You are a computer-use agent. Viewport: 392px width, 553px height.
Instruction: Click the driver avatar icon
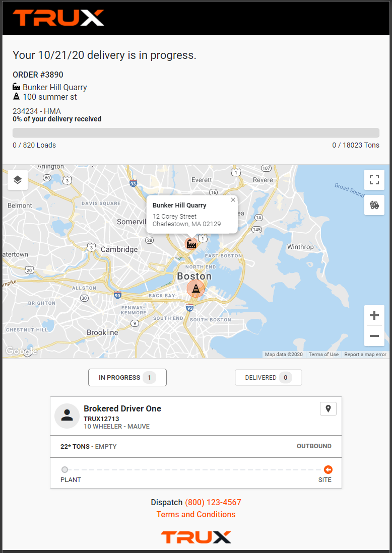(x=67, y=416)
